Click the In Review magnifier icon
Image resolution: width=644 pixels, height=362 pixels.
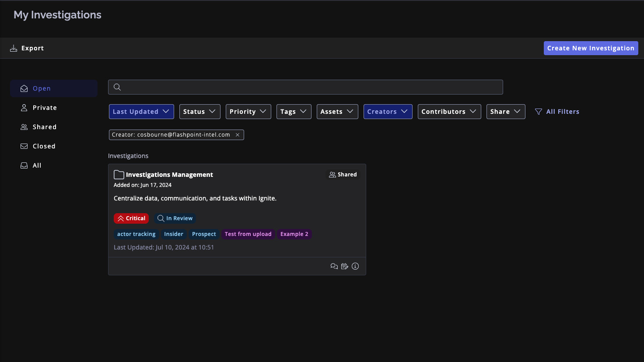[161, 218]
